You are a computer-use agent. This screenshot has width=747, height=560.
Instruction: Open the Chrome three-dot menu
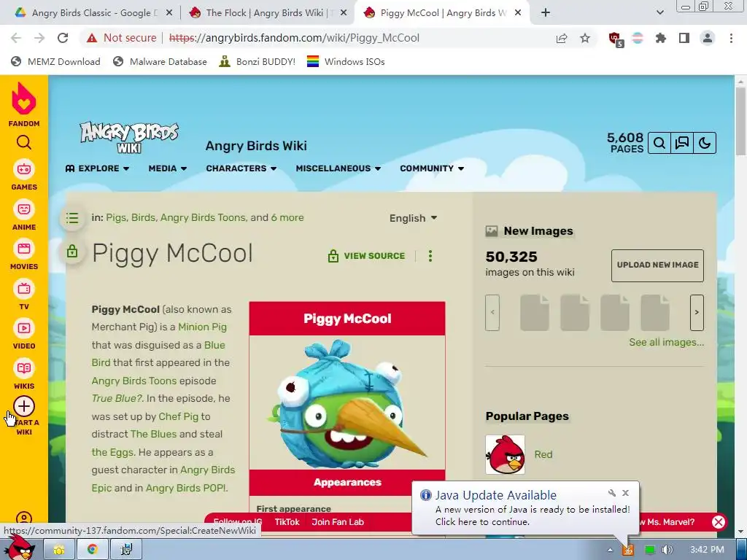point(731,38)
